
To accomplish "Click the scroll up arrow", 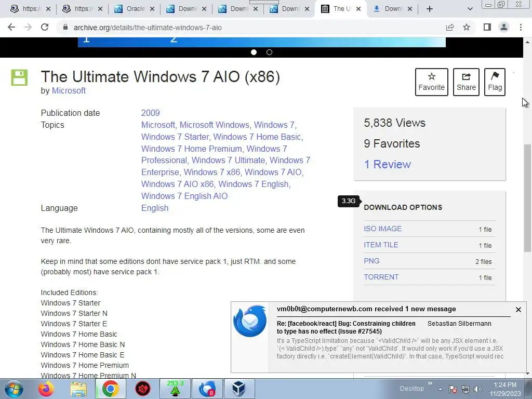I will (x=527, y=42).
